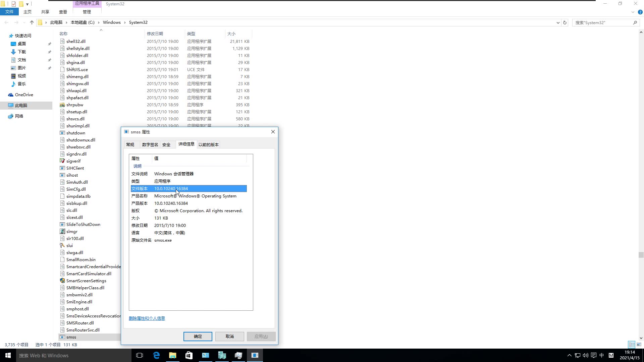The width and height of the screenshot is (644, 362).
Task: Open Desktop in Quick access
Action: pyautogui.click(x=22, y=44)
